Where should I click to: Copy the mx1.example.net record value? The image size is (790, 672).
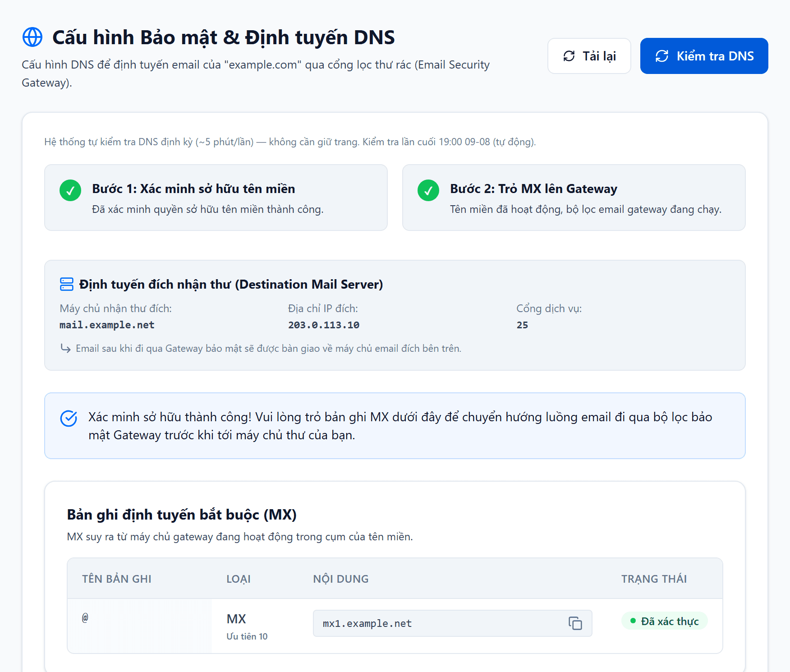coord(575,623)
